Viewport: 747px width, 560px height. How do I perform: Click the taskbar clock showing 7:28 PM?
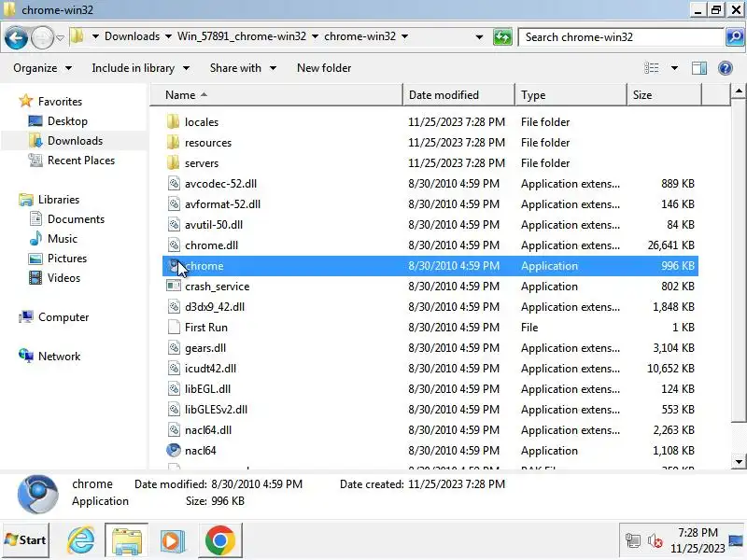coord(698,540)
